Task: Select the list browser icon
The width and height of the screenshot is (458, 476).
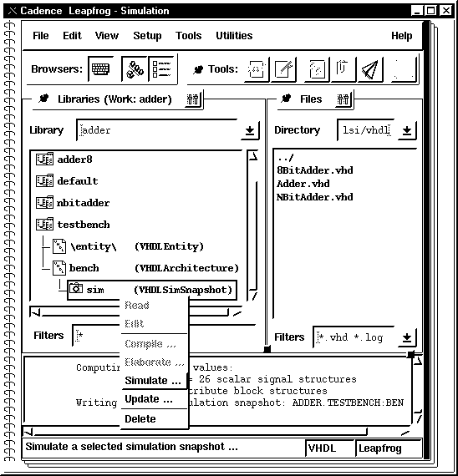Action: click(162, 69)
